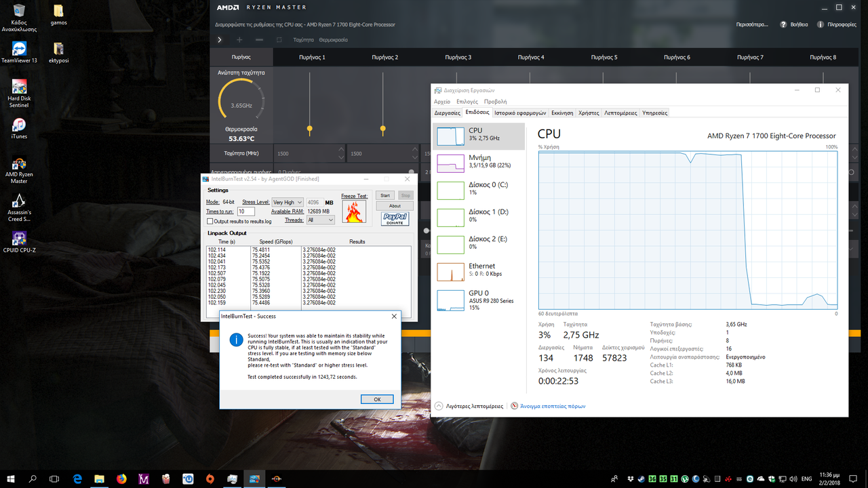868x488 pixels.
Task: Open the Ryzen Master 'Περισσότερα...' menu
Action: pyautogui.click(x=752, y=24)
